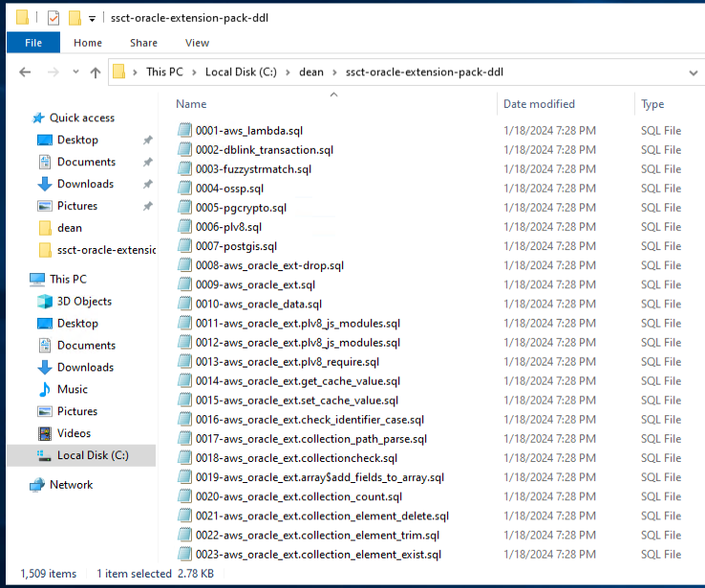Viewport: 705px width, 588px height.
Task: Open Customize Quick Access Toolbar dropdown
Action: tap(92, 18)
